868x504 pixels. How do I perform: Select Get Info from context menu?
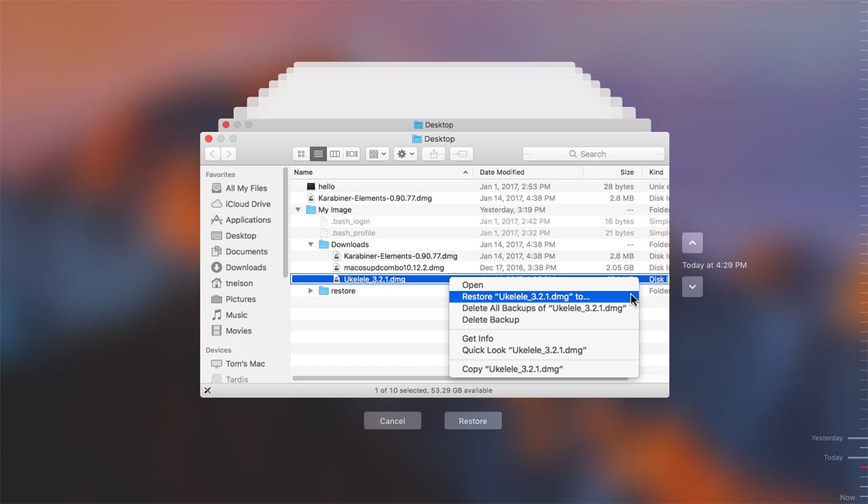pos(477,338)
